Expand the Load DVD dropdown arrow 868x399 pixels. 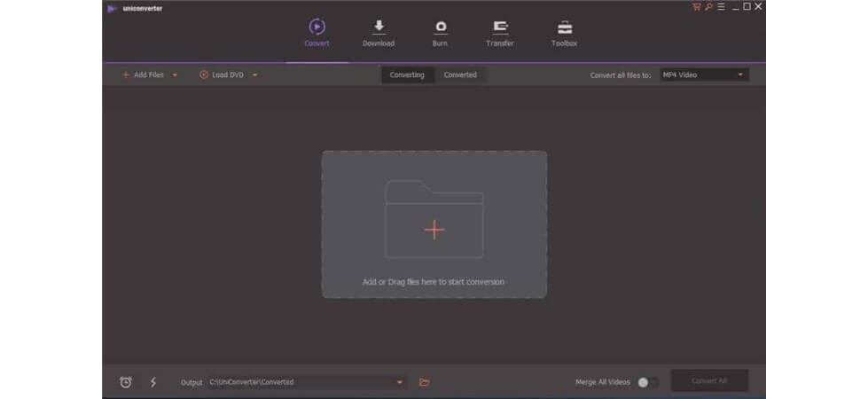click(254, 75)
